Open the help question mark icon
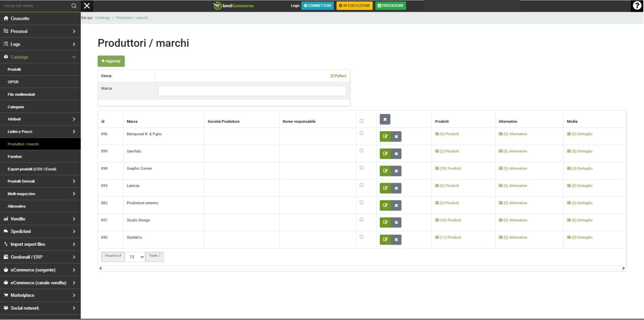The image size is (644, 320). [x=637, y=6]
